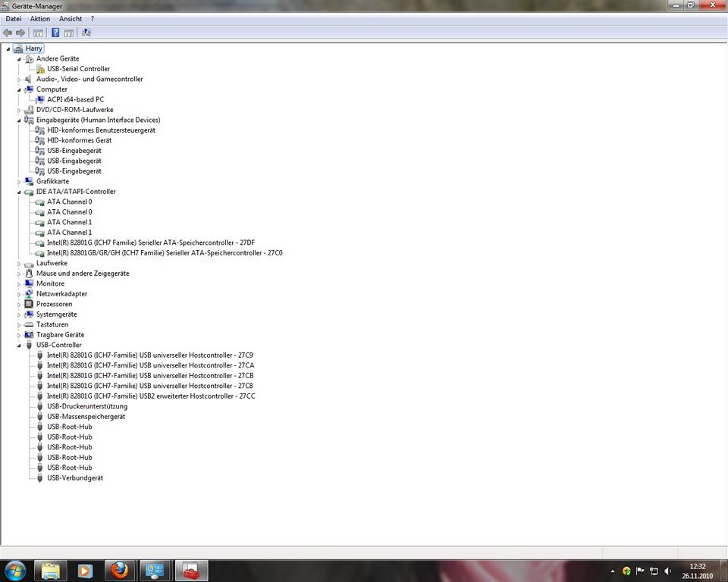Click icon of the 27C0 ATA-Speichercontroller

pyautogui.click(x=40, y=253)
